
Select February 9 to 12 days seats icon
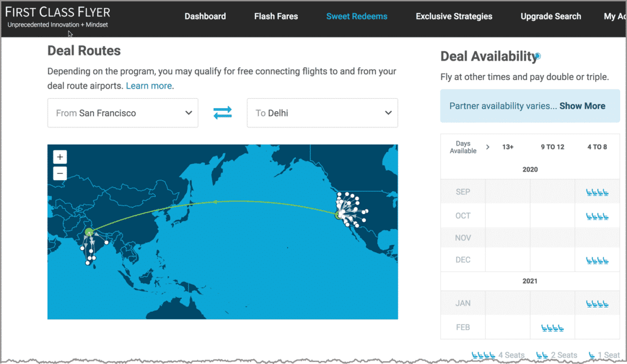click(552, 328)
